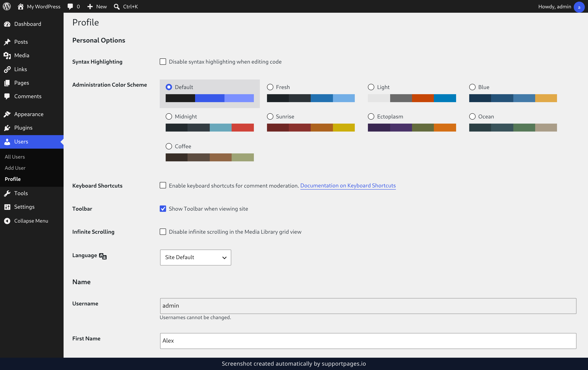This screenshot has width=588, height=370.
Task: Select the Light color scheme radio
Action: click(371, 87)
